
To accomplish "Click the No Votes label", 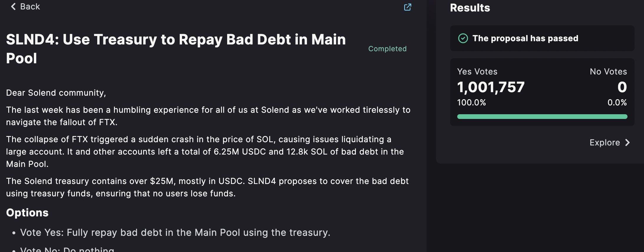I will 608,72.
